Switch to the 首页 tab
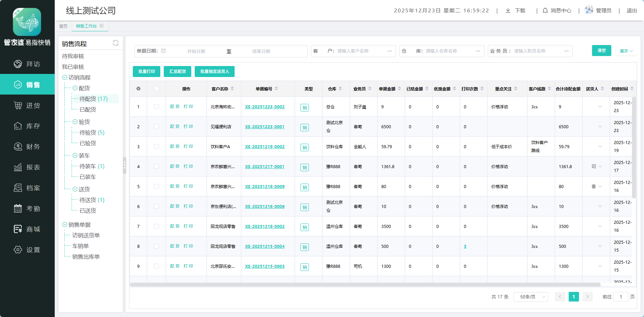 pyautogui.click(x=63, y=26)
